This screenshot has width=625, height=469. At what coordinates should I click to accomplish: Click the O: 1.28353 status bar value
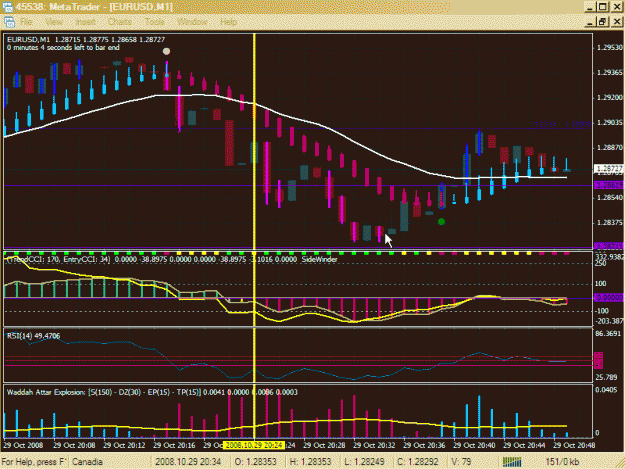click(x=256, y=462)
